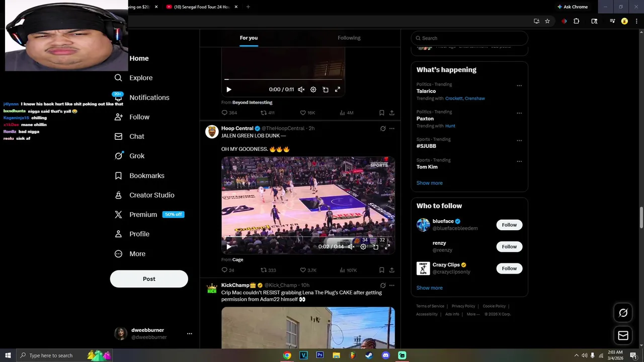Open dweebburner account menu dots
The width and height of the screenshot is (644, 362).
190,333
